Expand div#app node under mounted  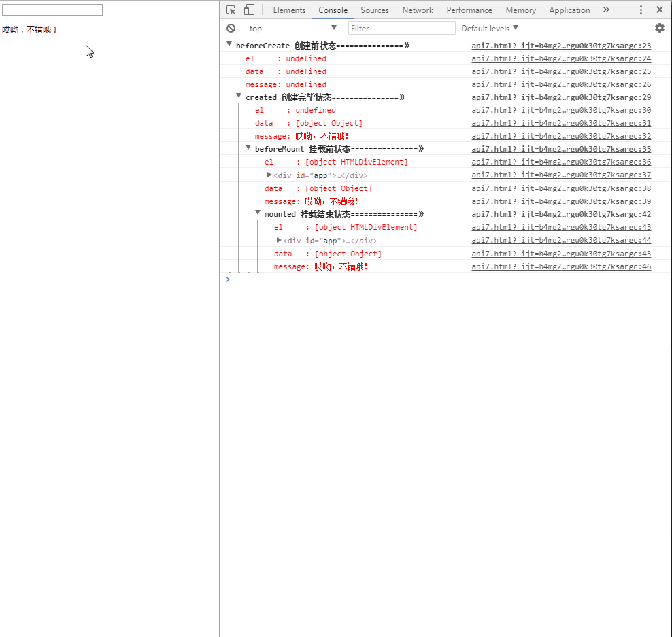279,241
